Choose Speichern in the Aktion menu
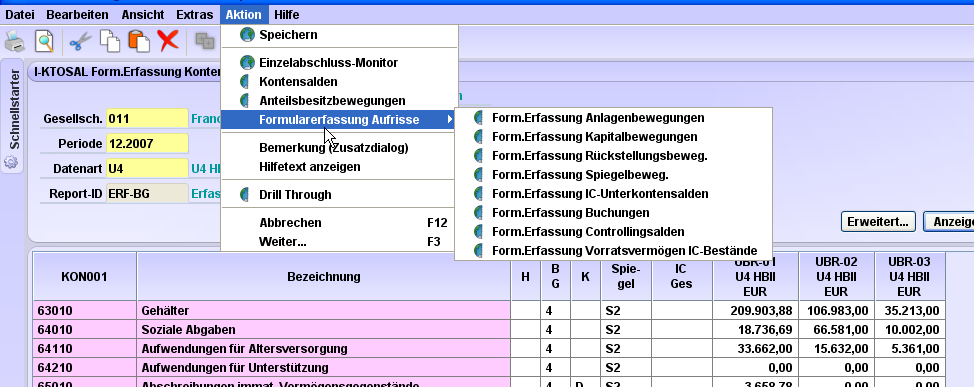 click(x=339, y=35)
